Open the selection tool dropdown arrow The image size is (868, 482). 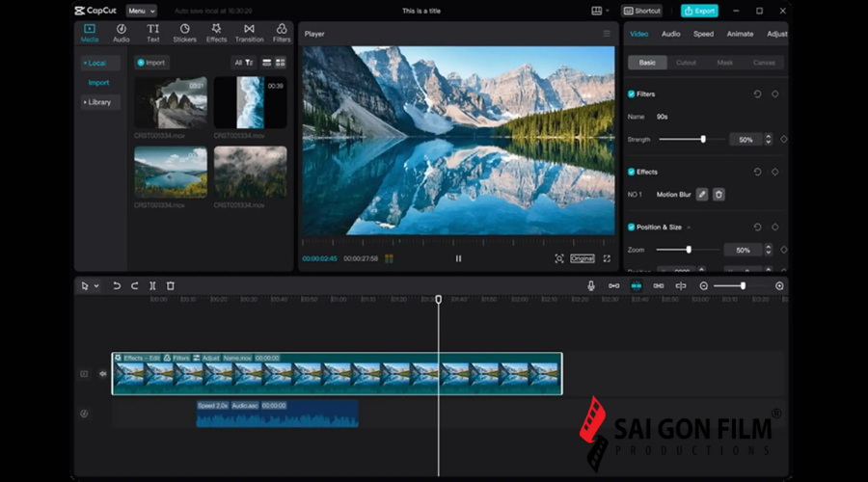coord(95,286)
